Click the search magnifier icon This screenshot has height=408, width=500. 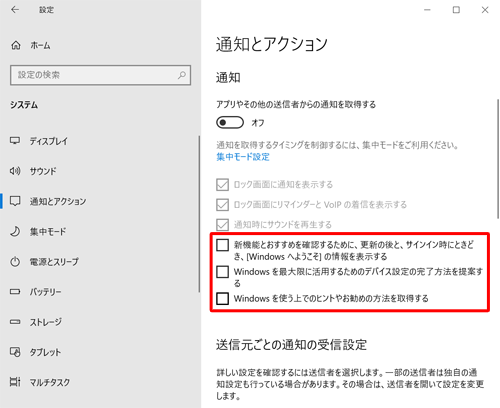click(182, 75)
